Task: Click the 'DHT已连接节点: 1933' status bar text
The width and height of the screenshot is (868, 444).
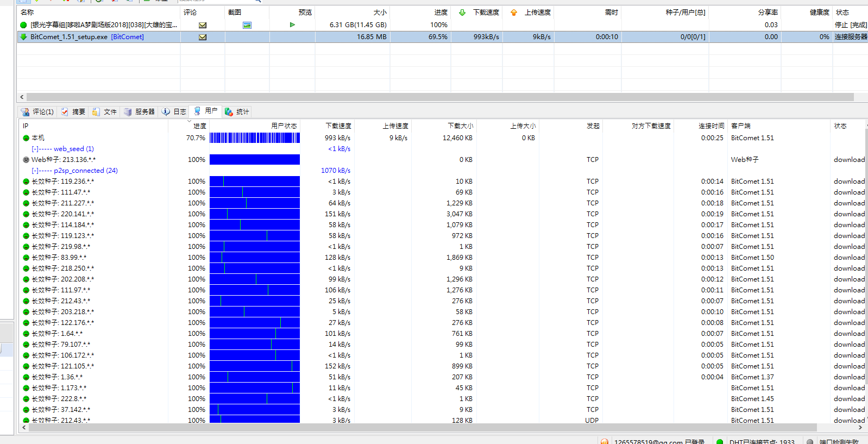Action: (762, 442)
